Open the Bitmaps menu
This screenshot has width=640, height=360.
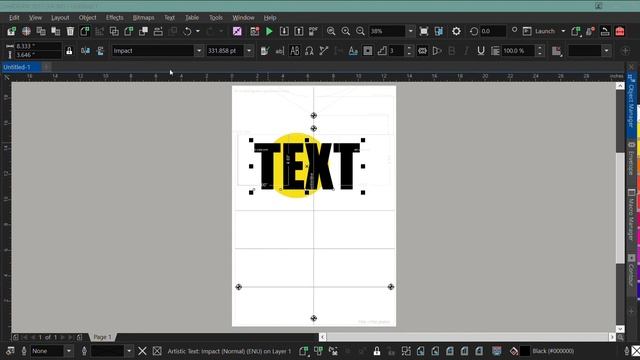(143, 18)
